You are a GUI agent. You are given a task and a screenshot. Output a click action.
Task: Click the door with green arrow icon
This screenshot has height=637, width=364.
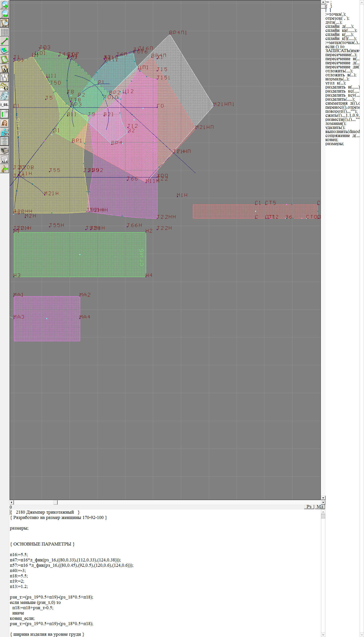[5, 169]
